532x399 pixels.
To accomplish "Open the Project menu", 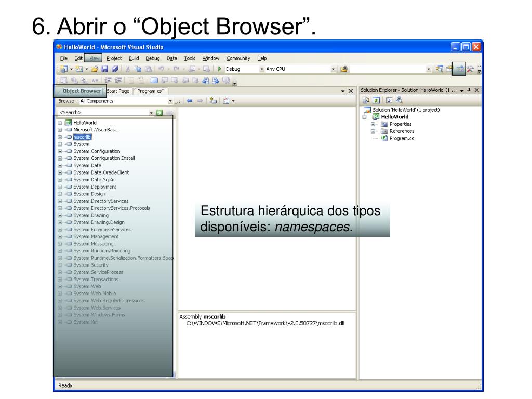I will (114, 58).
